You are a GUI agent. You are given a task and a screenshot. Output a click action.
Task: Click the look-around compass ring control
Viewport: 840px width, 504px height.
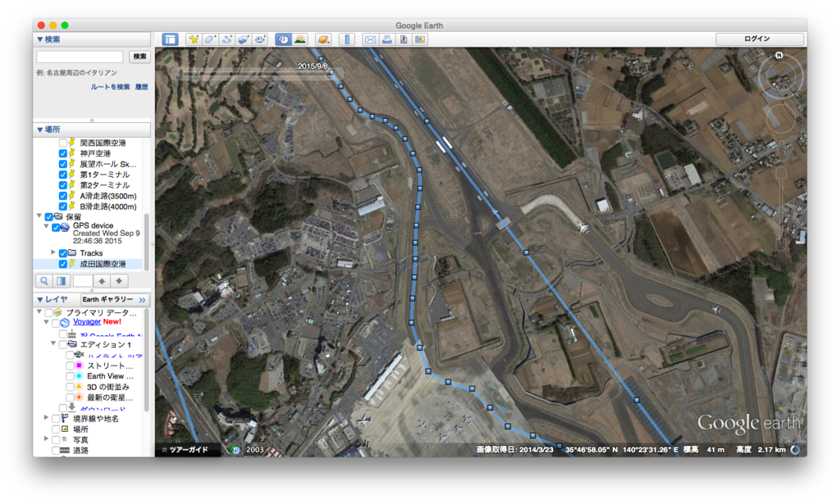point(781,76)
